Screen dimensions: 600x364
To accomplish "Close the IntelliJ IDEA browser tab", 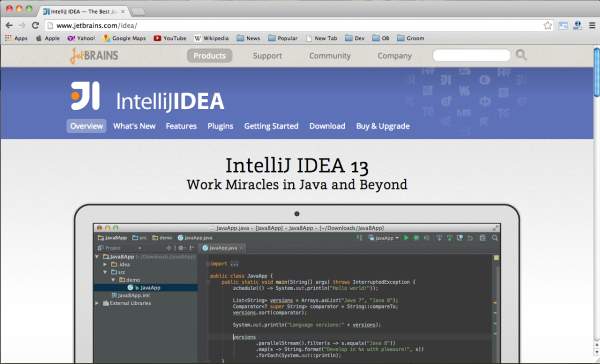I will tap(122, 11).
